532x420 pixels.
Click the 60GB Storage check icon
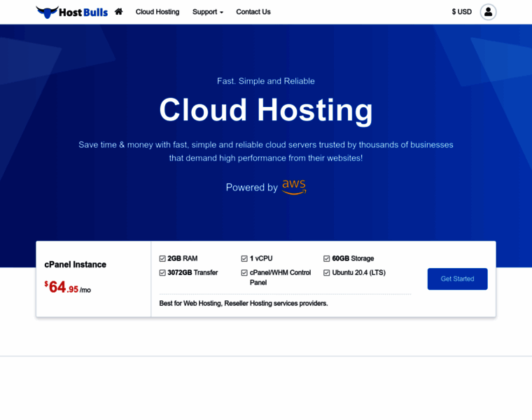pos(326,258)
